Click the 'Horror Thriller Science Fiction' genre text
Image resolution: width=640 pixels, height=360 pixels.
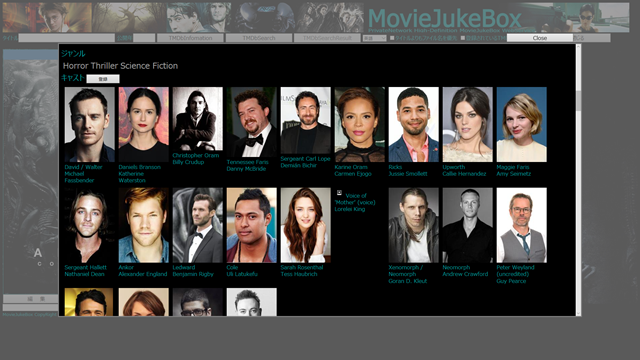click(120, 66)
